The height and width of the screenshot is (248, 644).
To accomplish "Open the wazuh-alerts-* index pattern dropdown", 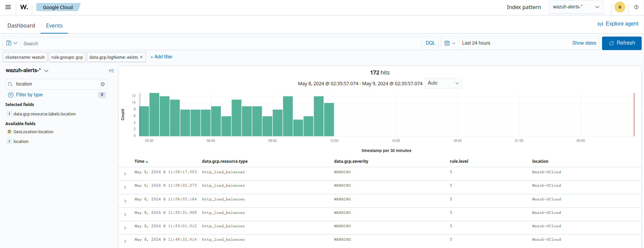I will [x=576, y=7].
